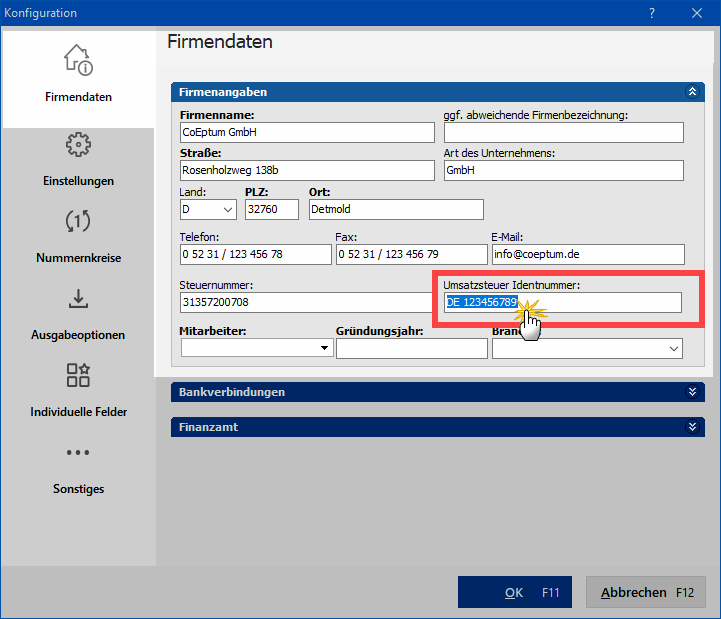This screenshot has width=721, height=619.
Task: Open the Nummernkreise counter icon
Action: [78, 221]
